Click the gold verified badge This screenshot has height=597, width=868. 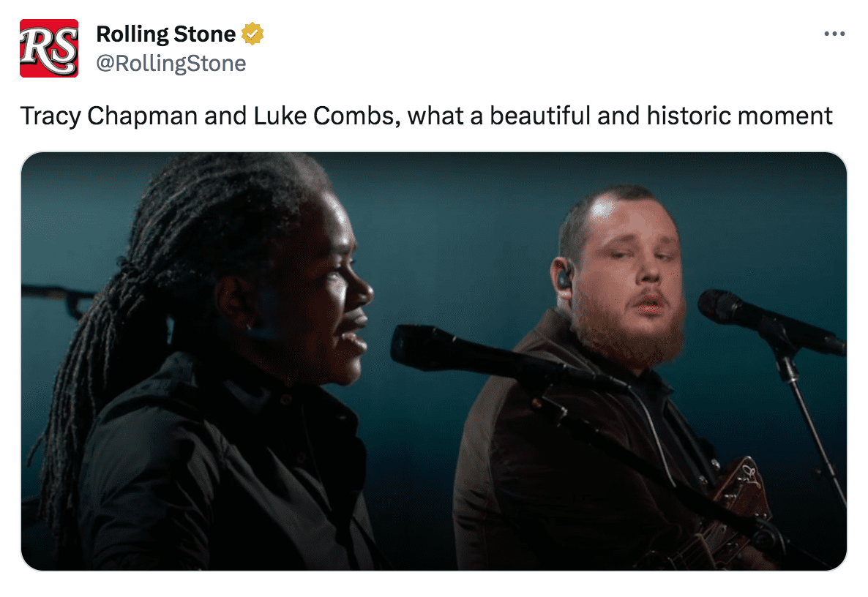click(x=253, y=34)
